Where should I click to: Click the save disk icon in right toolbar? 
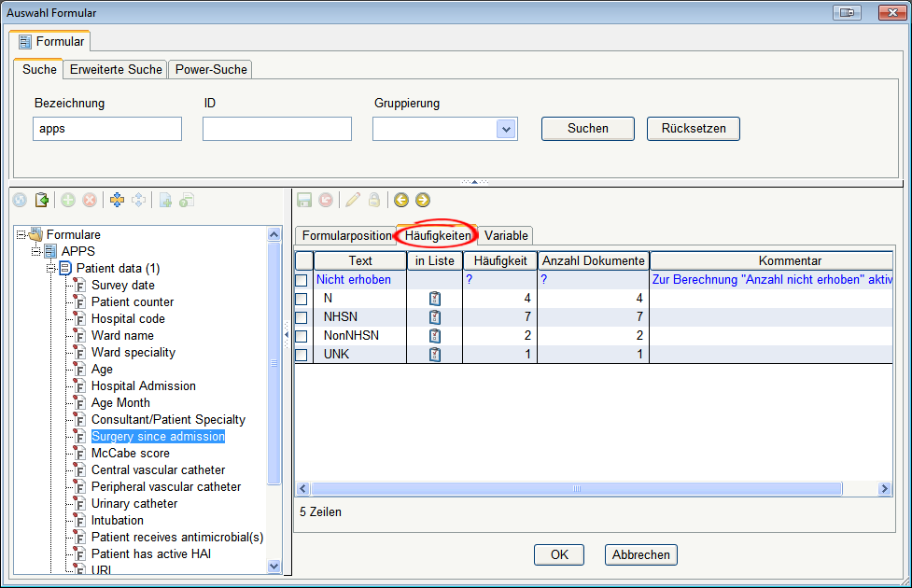point(303,200)
